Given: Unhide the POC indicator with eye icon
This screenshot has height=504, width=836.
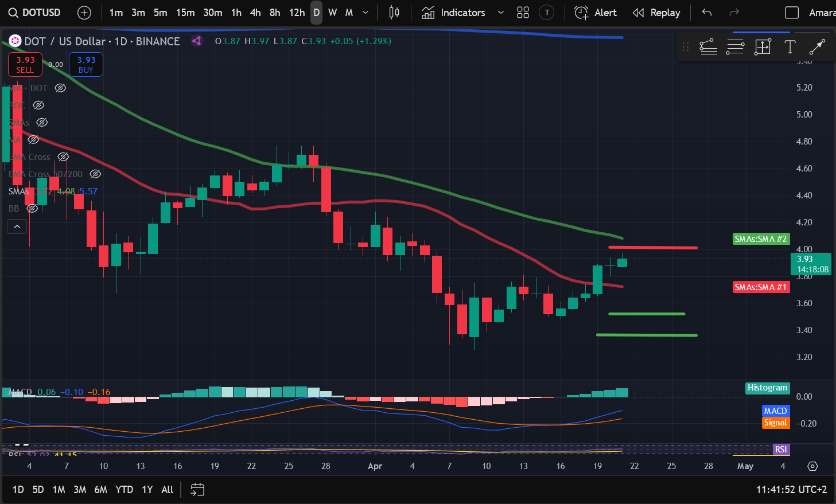Looking at the screenshot, I should [x=38, y=105].
